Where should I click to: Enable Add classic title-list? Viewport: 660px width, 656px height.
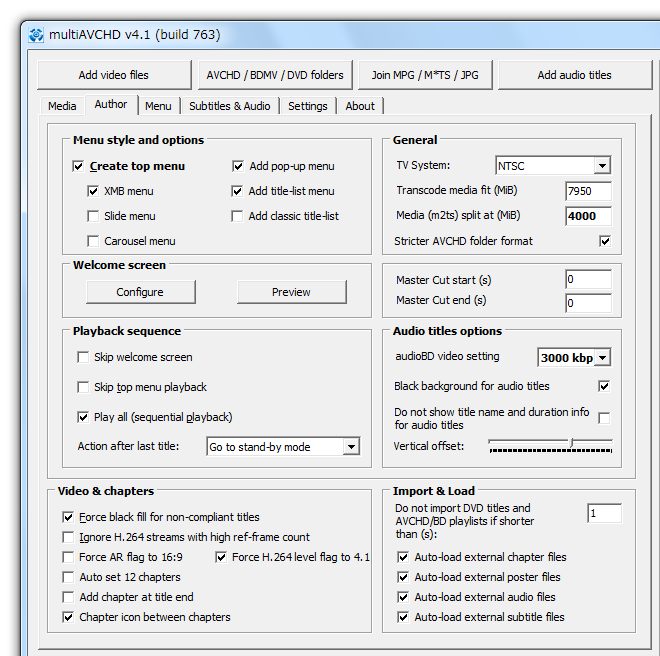pos(237,216)
